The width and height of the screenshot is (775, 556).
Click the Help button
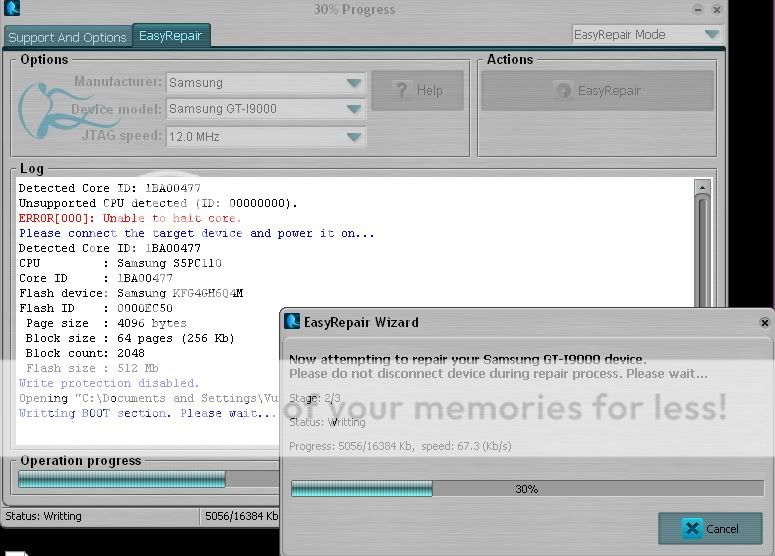(x=418, y=90)
